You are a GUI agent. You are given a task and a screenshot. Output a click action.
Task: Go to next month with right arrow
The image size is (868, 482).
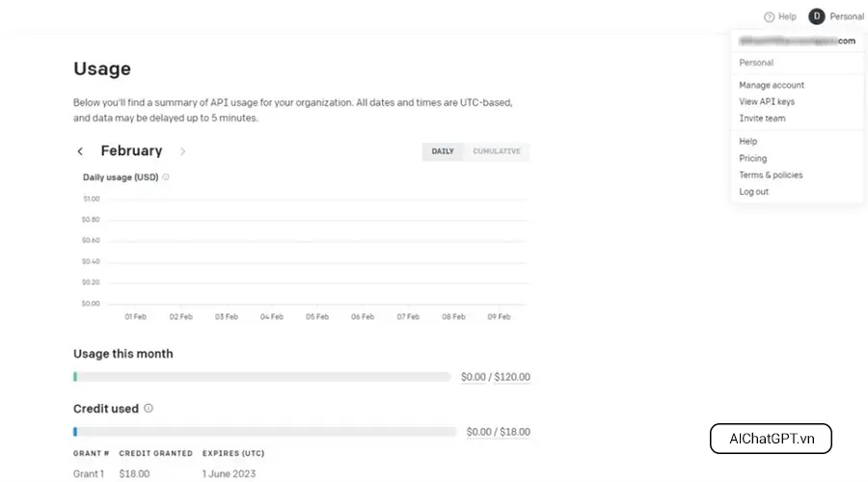(183, 151)
